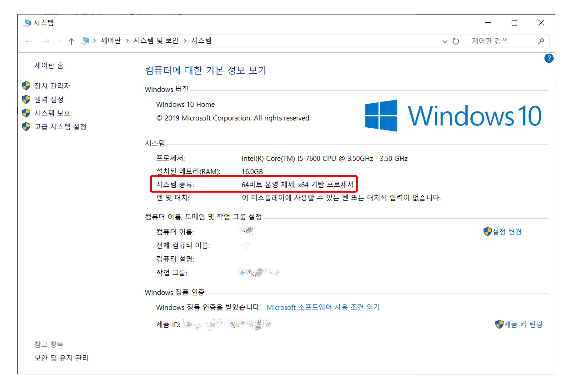Viewport: 574px width, 392px height.
Task: Click the shield icon next to 원격 설정
Action: [x=26, y=99]
